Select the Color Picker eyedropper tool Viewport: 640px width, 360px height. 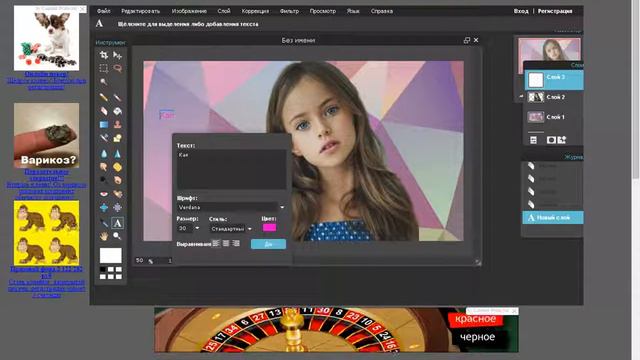pos(104,223)
